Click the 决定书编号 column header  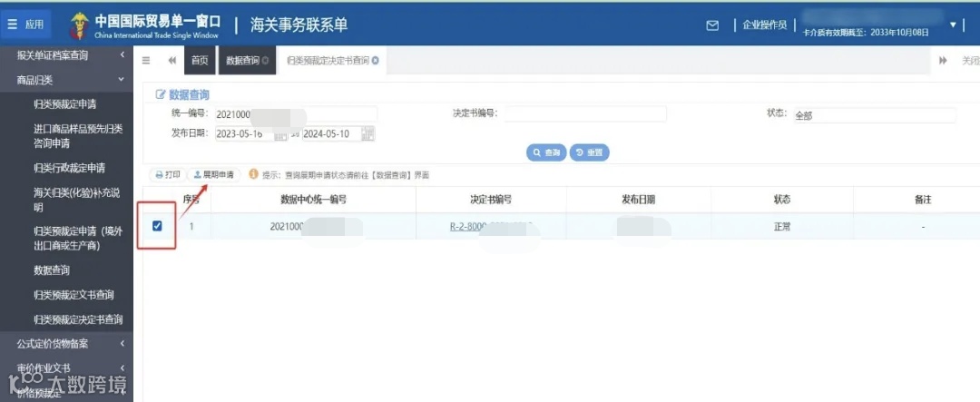(491, 200)
